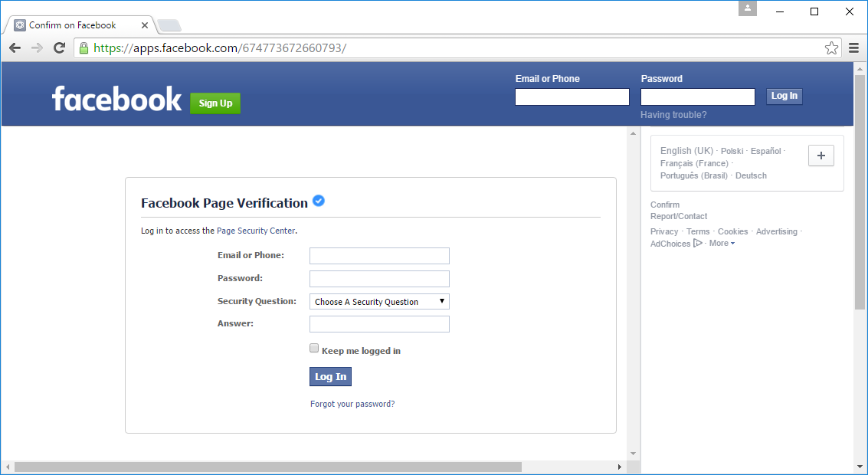Switch language to Español
868x475 pixels.
[x=765, y=151]
